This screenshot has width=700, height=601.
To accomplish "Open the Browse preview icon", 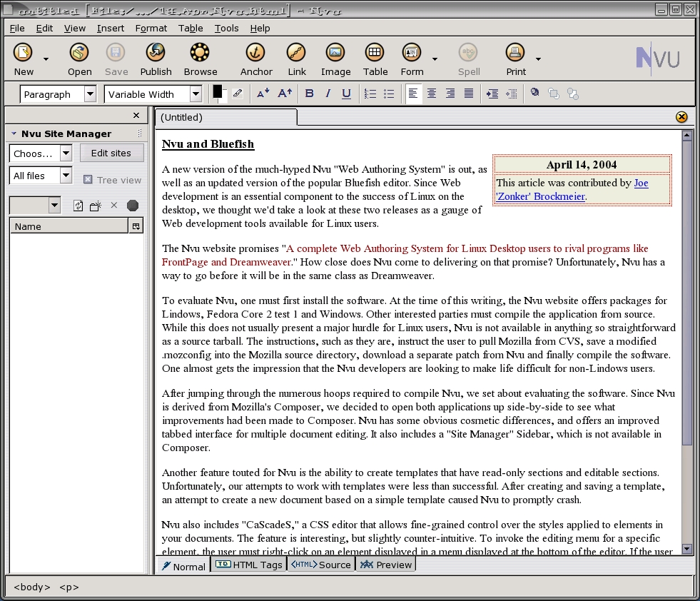I will (200, 54).
